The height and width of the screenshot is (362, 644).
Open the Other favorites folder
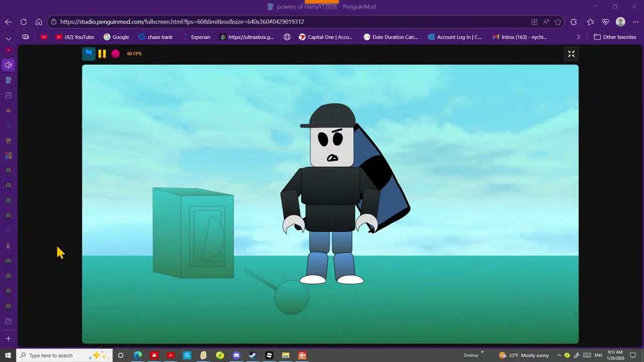click(x=615, y=37)
